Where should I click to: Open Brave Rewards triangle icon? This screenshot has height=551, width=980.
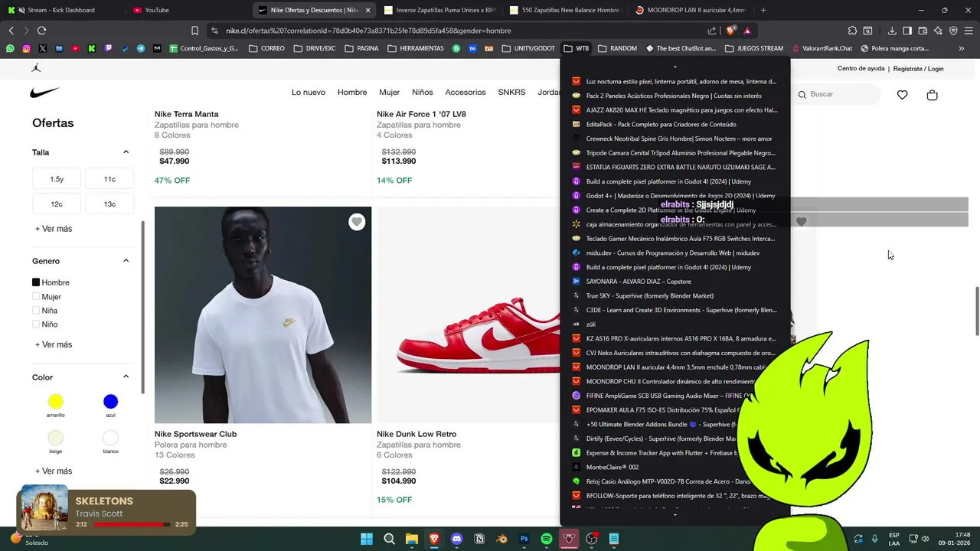(x=747, y=31)
